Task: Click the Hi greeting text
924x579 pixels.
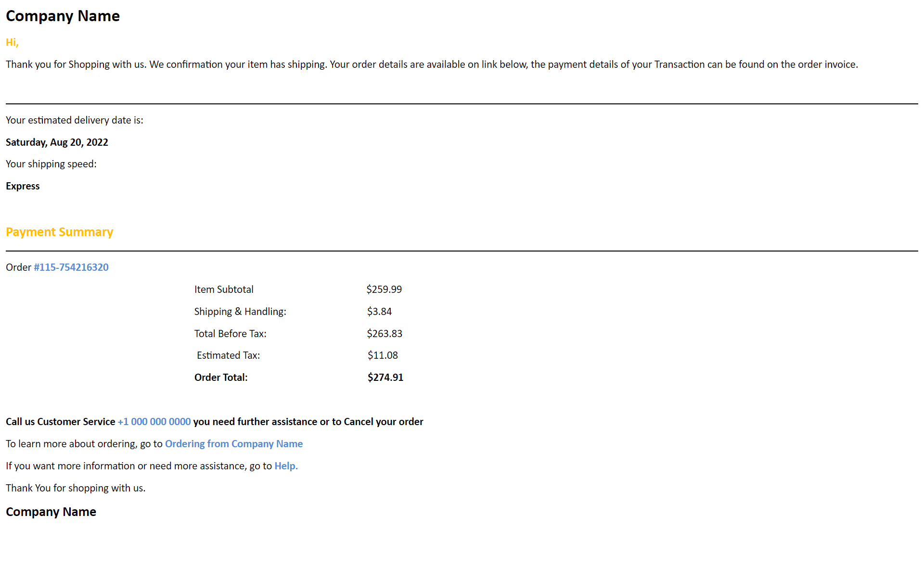Action: 12,42
